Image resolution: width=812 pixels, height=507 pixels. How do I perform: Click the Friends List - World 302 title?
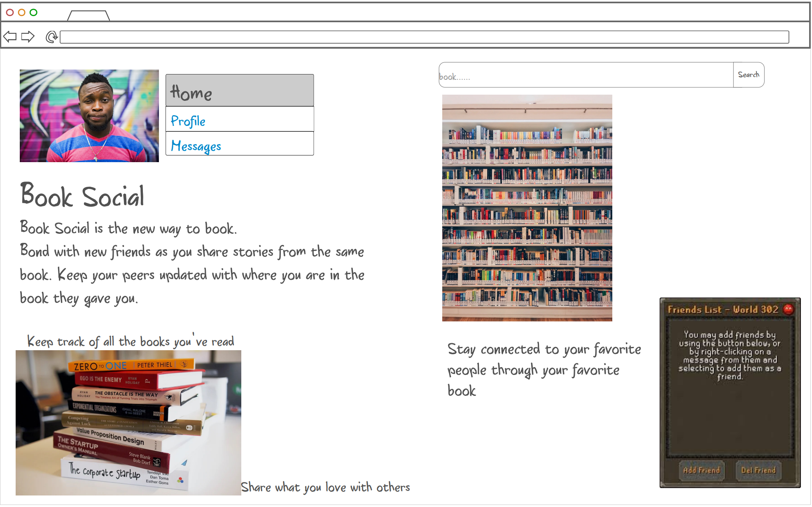coord(723,309)
